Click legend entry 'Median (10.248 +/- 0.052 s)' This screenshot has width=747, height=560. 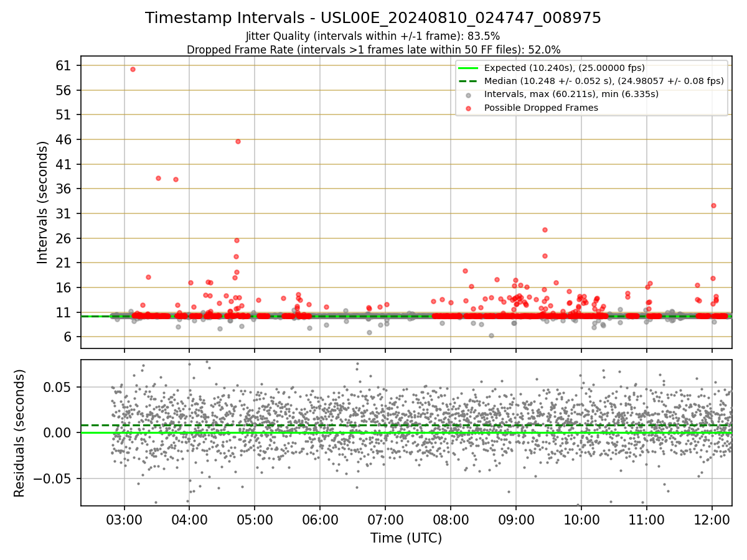[x=604, y=81]
